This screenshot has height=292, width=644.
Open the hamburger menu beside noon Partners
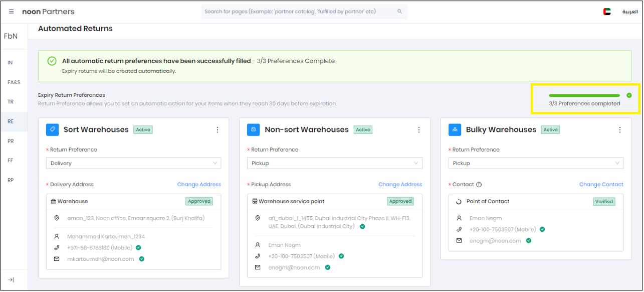(12, 12)
